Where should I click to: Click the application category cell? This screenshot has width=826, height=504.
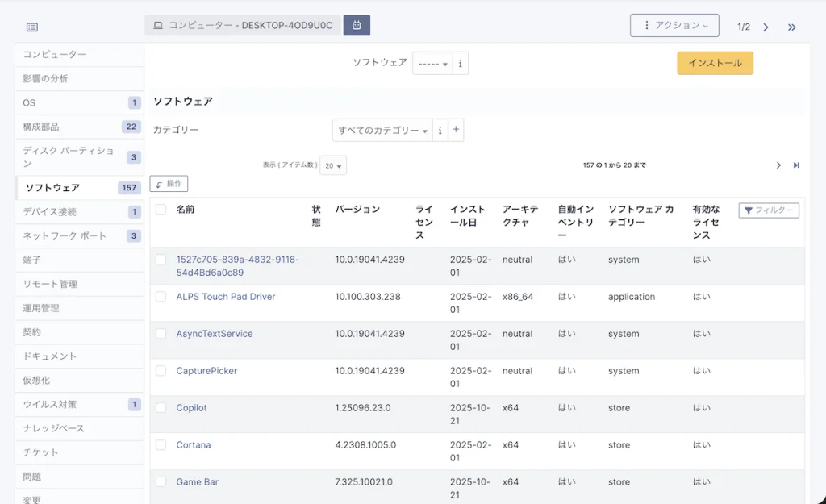pos(632,297)
